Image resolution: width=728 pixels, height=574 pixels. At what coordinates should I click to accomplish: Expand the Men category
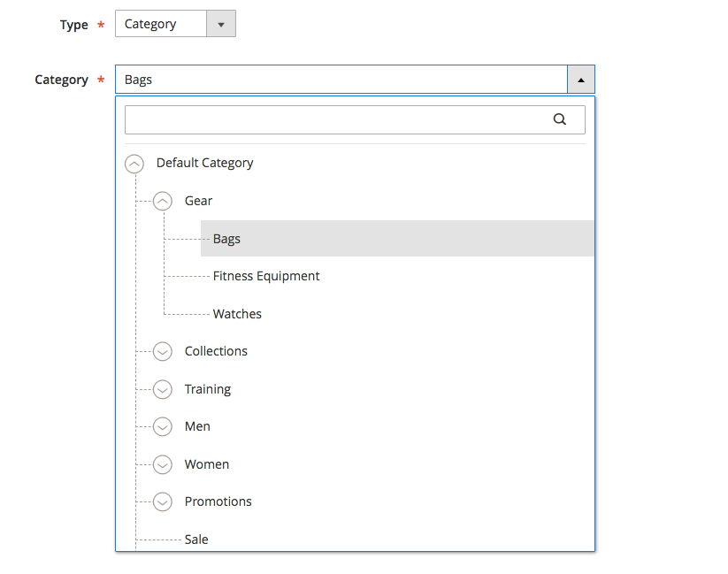point(163,427)
